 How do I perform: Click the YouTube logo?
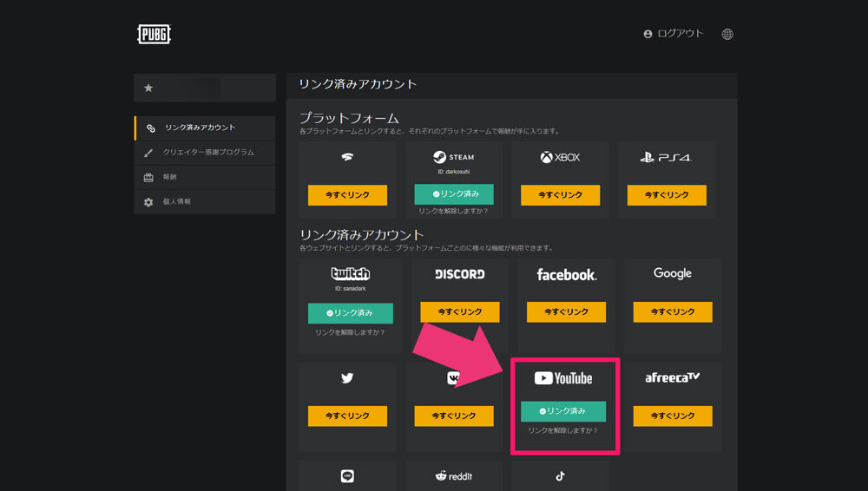(x=563, y=378)
